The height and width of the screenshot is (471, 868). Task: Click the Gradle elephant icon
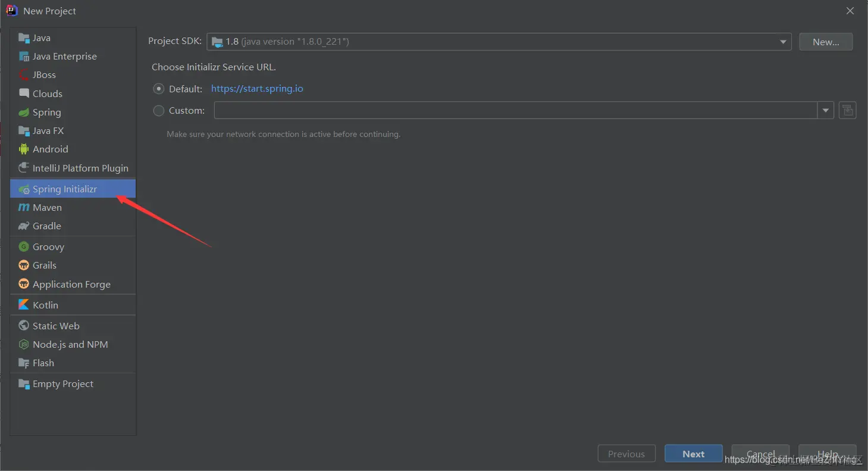click(x=24, y=226)
